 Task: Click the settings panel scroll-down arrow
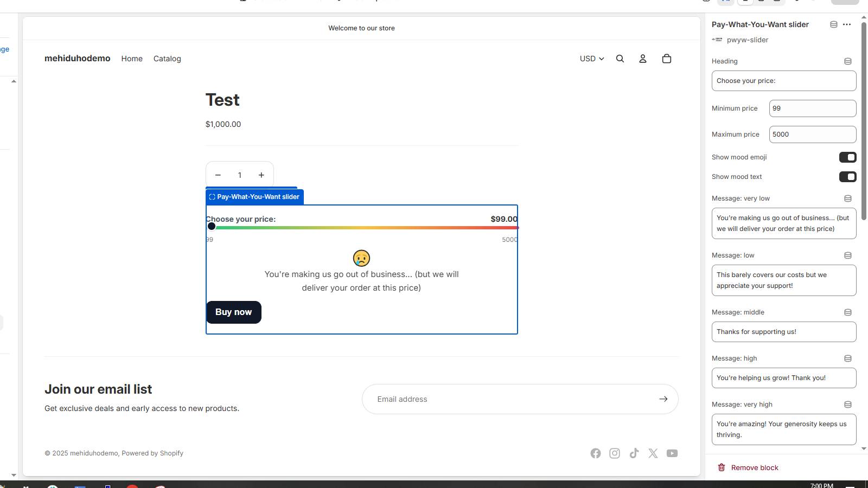(864, 449)
